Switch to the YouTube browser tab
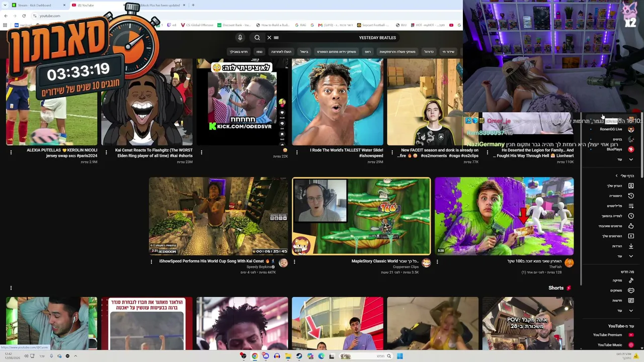The image size is (644, 362). (98, 5)
